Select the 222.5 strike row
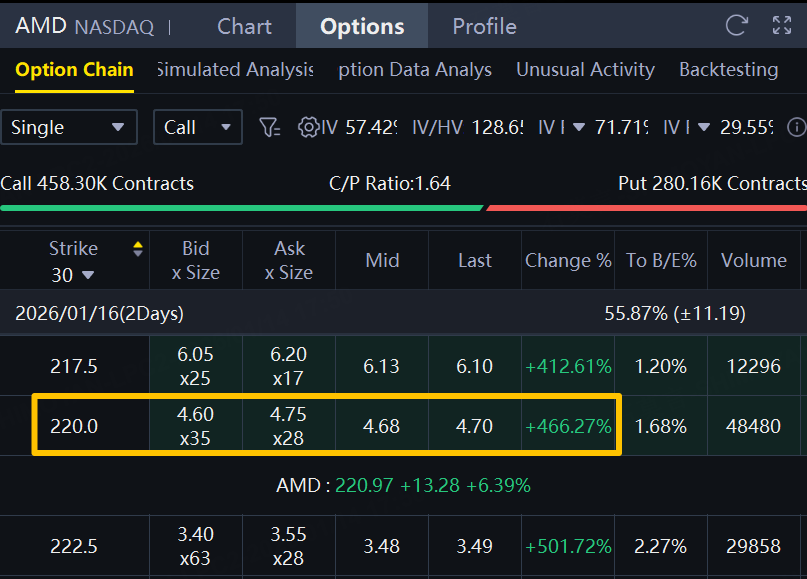This screenshot has width=807, height=579. pos(74,546)
